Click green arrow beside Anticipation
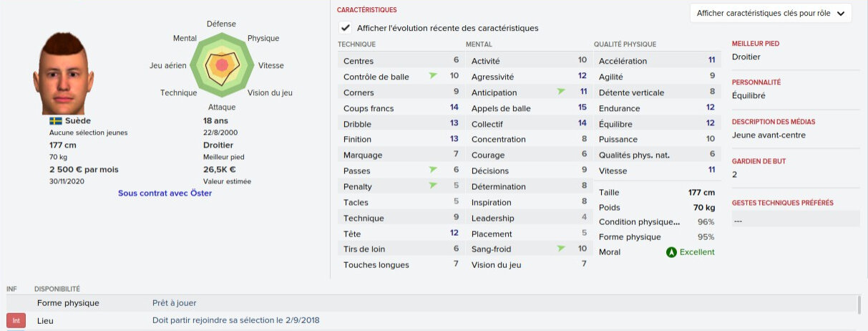The height and width of the screenshot is (331, 868). coord(560,92)
